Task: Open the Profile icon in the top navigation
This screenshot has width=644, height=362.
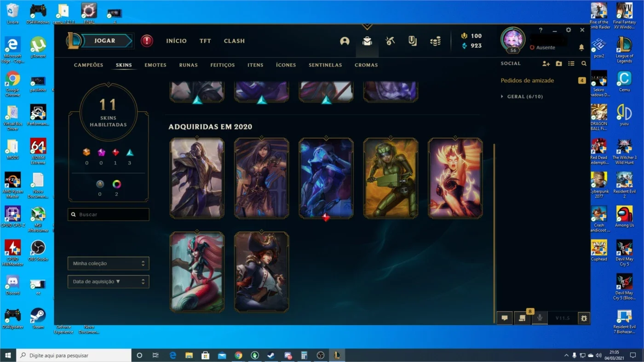Action: [345, 41]
